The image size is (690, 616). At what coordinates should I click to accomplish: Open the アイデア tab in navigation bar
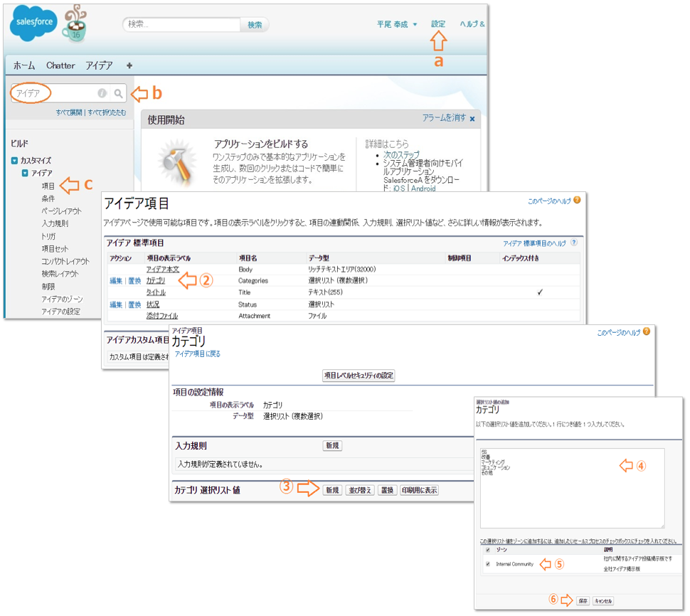tap(99, 65)
